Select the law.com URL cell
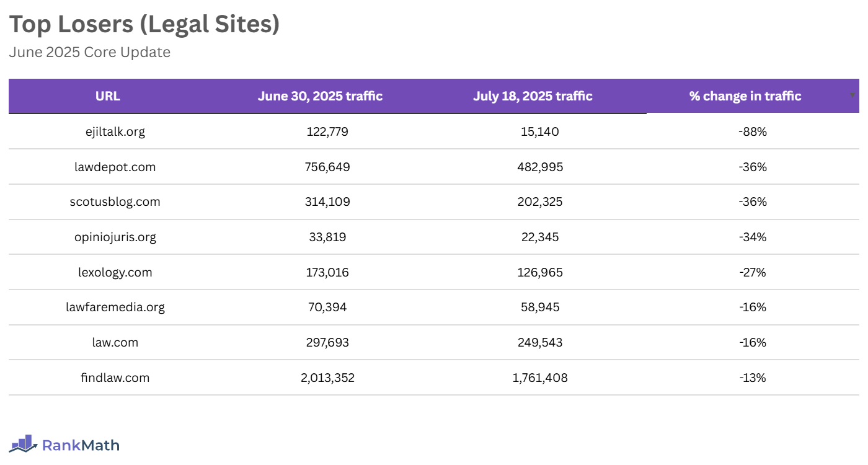 pos(115,342)
